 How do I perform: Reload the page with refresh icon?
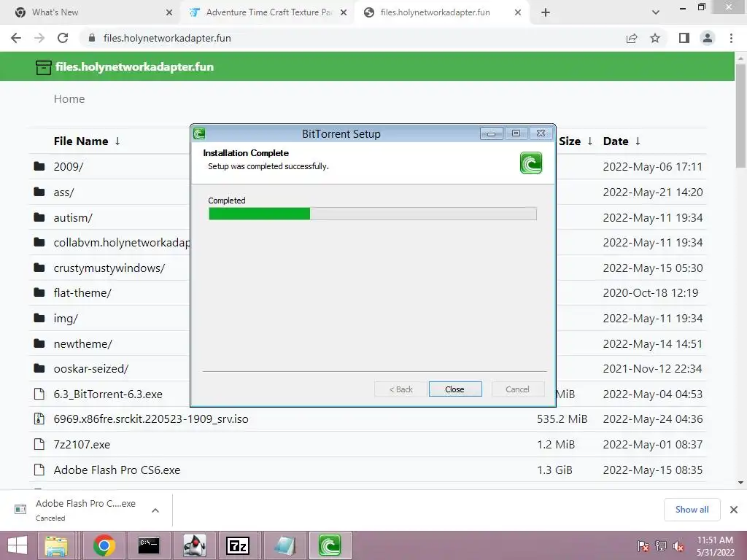pos(63,38)
